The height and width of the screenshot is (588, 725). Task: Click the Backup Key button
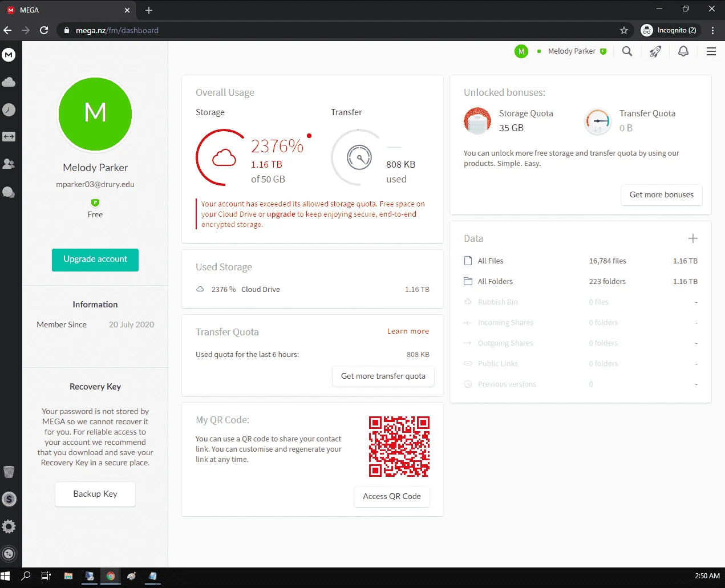(x=95, y=494)
